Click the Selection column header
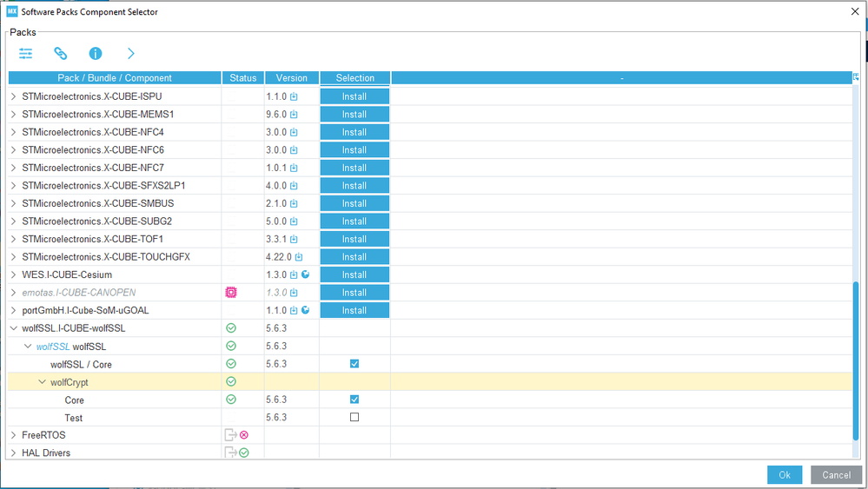 tap(354, 78)
